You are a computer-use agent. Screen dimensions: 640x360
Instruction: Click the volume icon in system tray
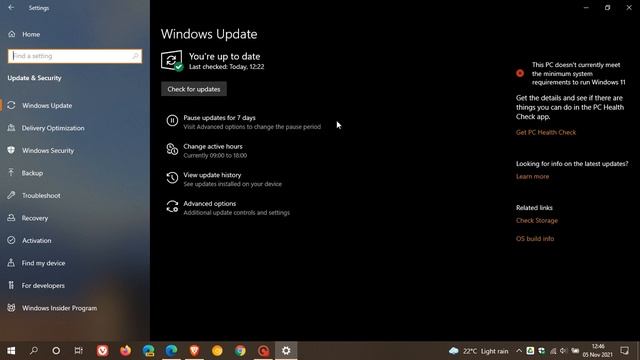[x=564, y=351]
